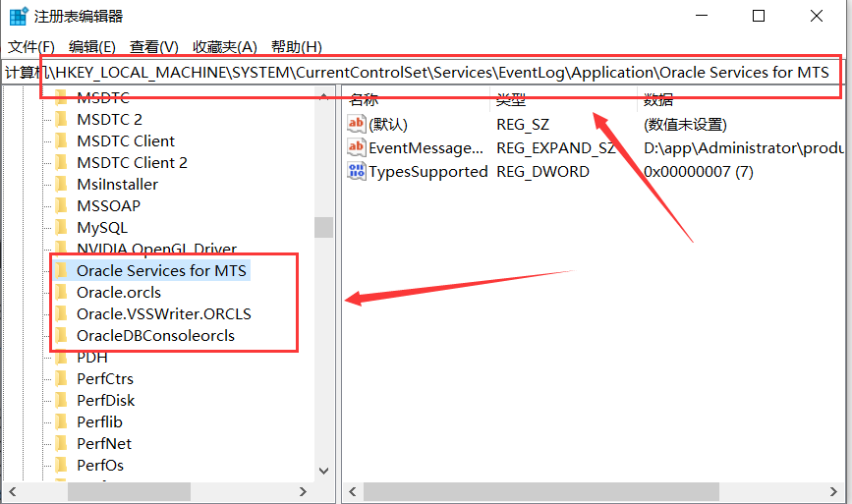852x504 pixels.
Task: Click the tree pane horizontal scrollbar thumb
Action: pos(129,492)
